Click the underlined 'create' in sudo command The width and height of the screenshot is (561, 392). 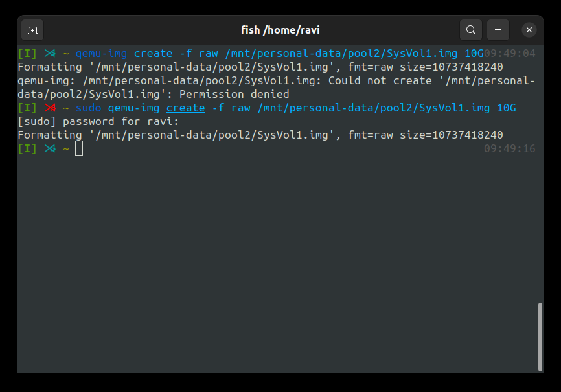pos(186,108)
